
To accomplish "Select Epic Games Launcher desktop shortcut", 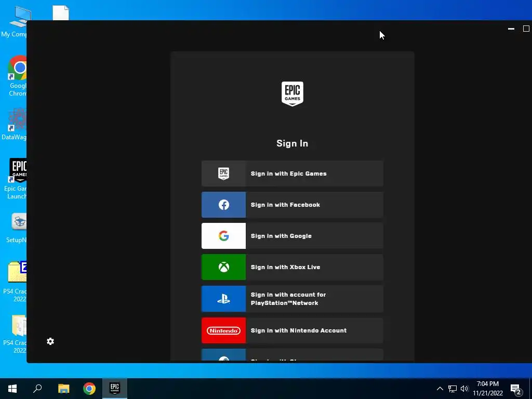I will 15,179.
